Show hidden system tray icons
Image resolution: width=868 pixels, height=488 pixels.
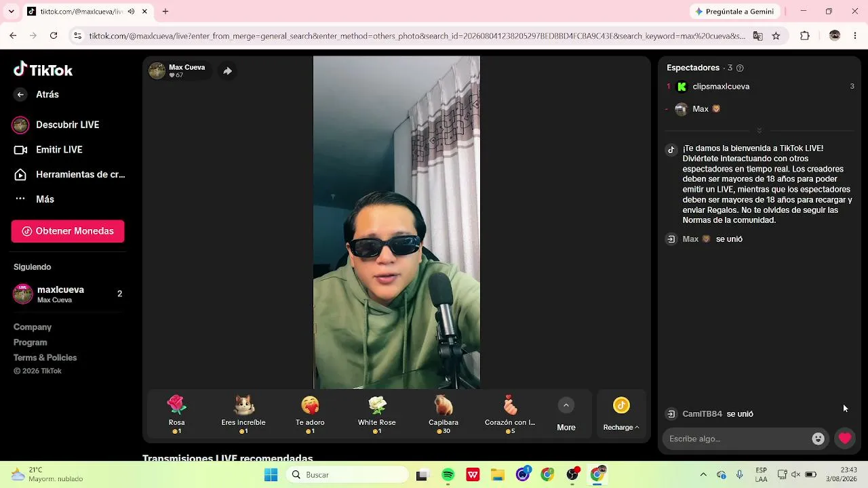click(x=703, y=475)
